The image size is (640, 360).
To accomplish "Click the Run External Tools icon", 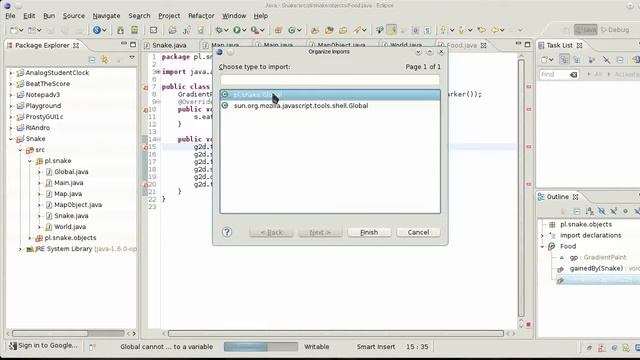I will click(254, 30).
